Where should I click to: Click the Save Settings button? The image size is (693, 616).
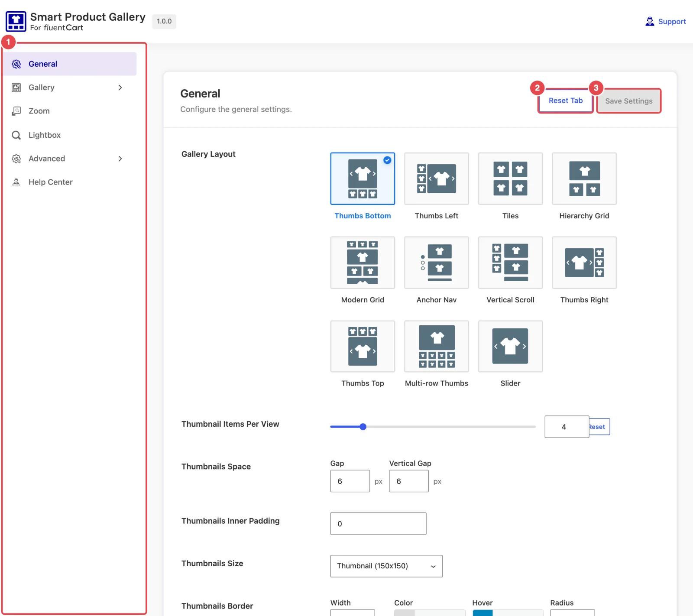[629, 101]
